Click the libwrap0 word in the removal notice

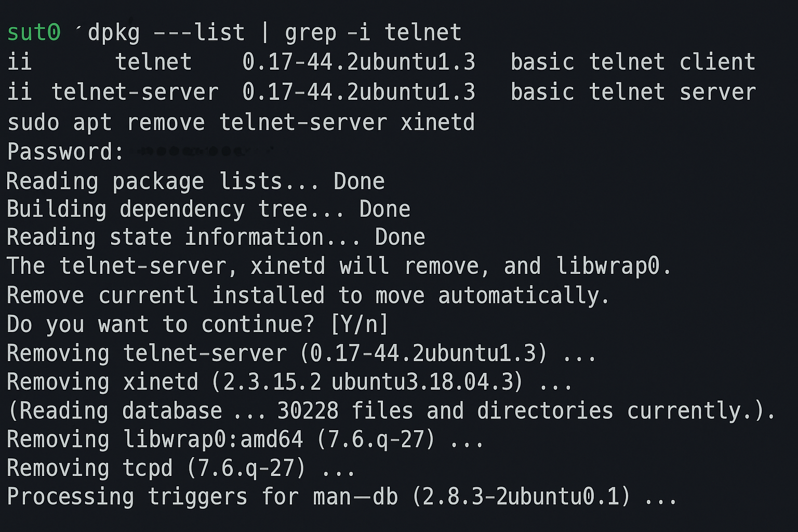[x=607, y=266]
